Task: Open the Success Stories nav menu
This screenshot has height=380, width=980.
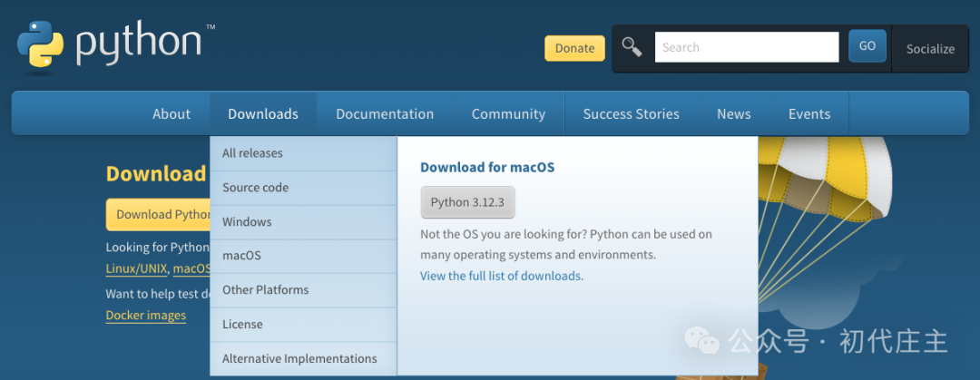Action: [632, 113]
